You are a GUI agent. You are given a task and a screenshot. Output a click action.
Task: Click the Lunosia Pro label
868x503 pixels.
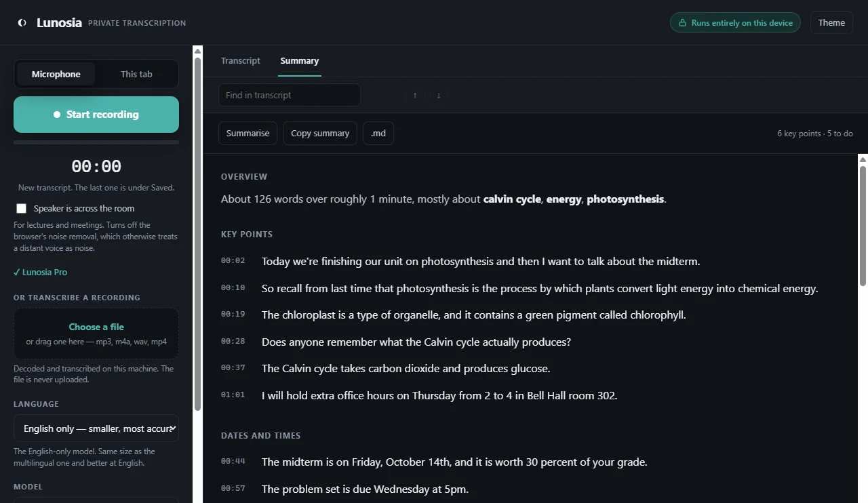(41, 272)
